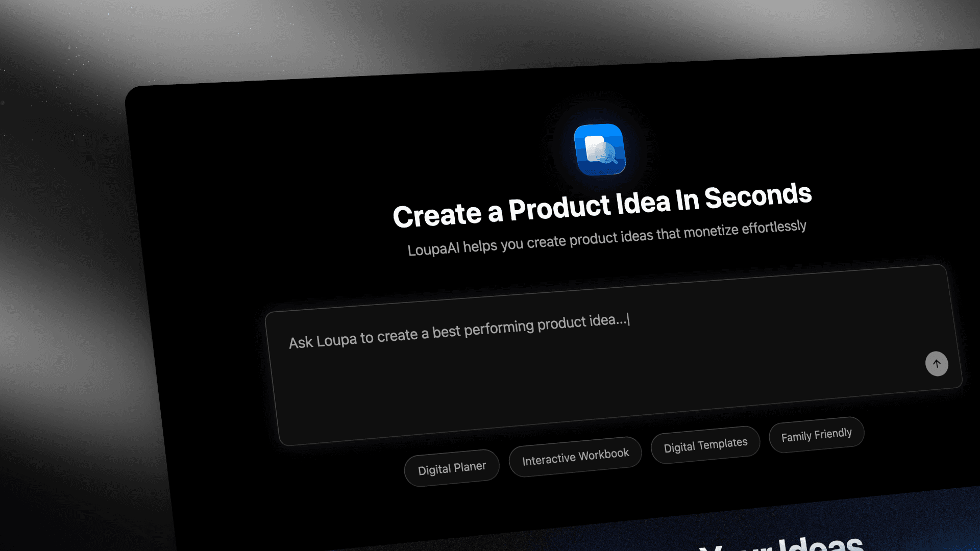
Task: Focus the Ask Loupa prompt input field
Action: click(612, 355)
